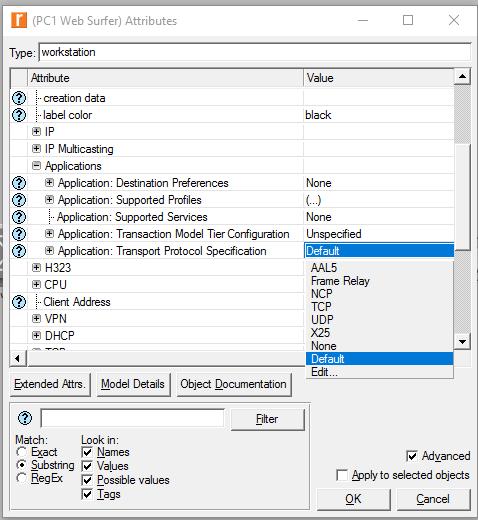The image size is (478, 520).
Task: Open help icon beside Supported Services
Action: click(19, 217)
